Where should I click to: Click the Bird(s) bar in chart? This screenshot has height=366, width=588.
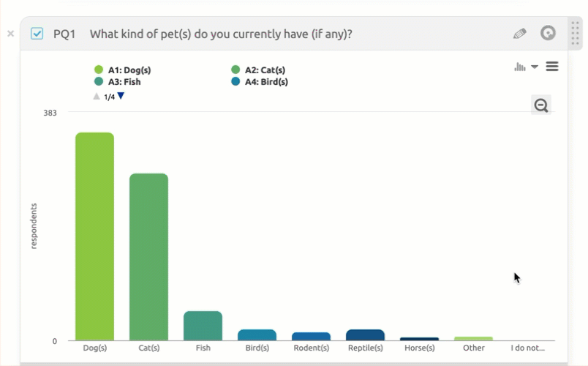[x=257, y=335]
